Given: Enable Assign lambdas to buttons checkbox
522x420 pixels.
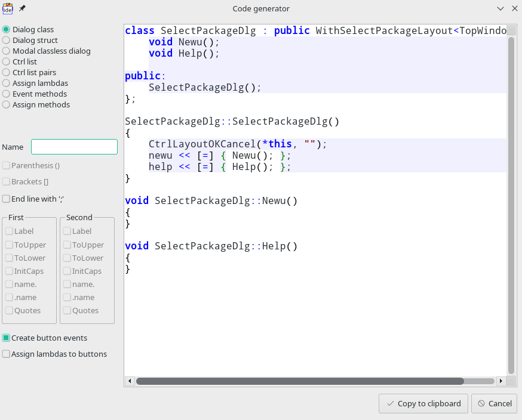Looking at the screenshot, I should 6,354.
